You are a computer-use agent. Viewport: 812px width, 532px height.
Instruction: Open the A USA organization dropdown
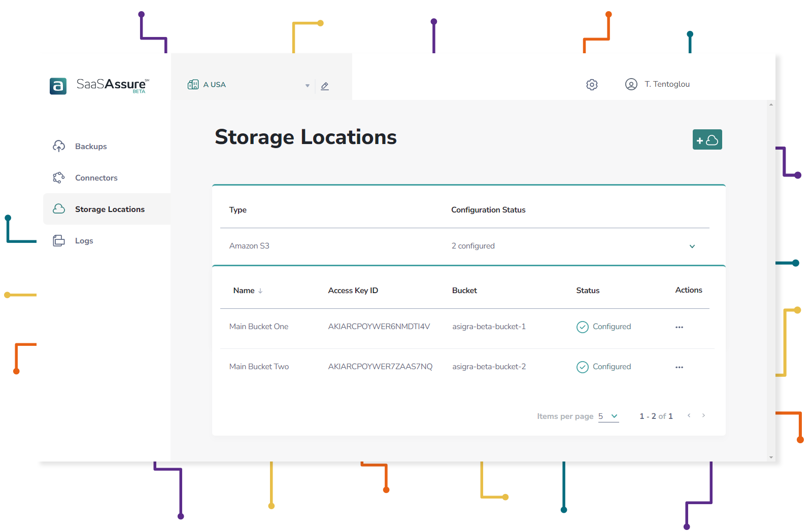click(x=307, y=86)
